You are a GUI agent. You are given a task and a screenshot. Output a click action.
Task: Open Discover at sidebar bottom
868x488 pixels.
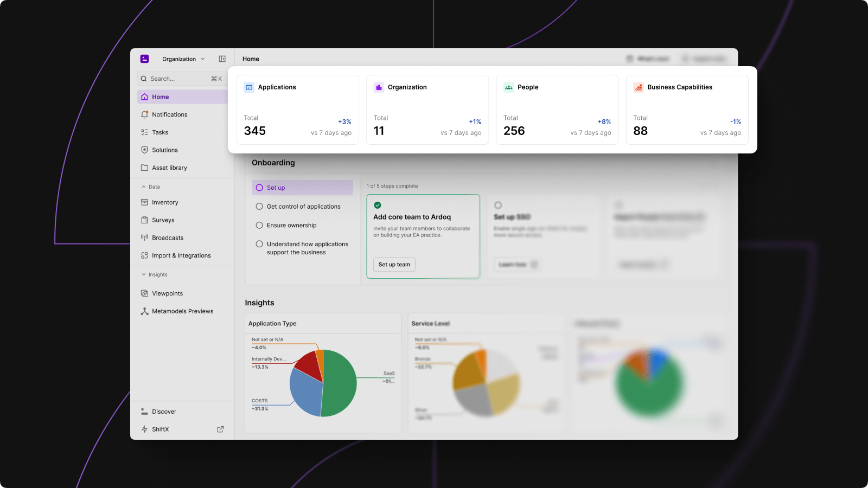[164, 412]
